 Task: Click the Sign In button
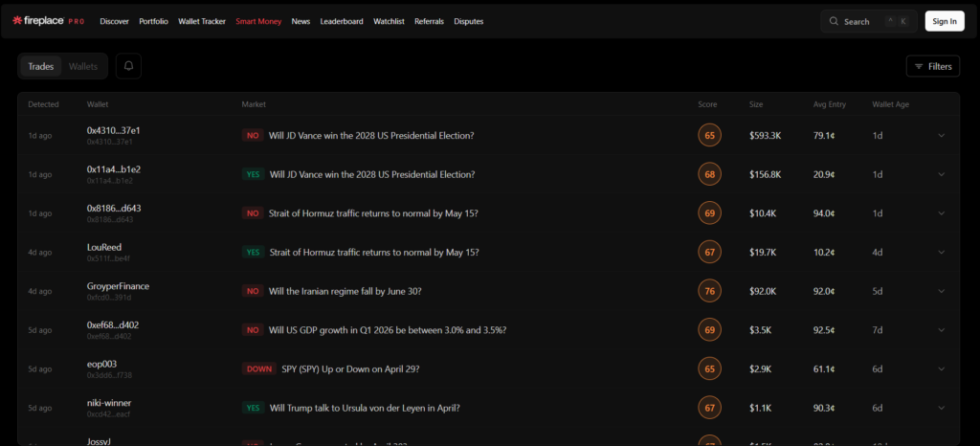click(945, 21)
